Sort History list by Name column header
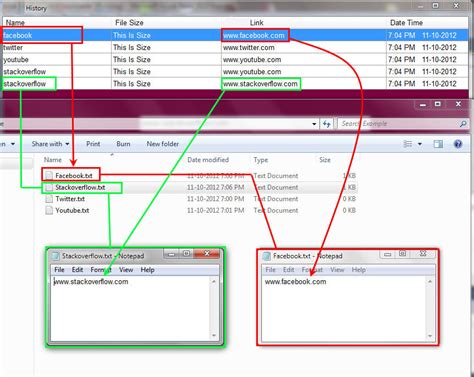 pyautogui.click(x=15, y=23)
